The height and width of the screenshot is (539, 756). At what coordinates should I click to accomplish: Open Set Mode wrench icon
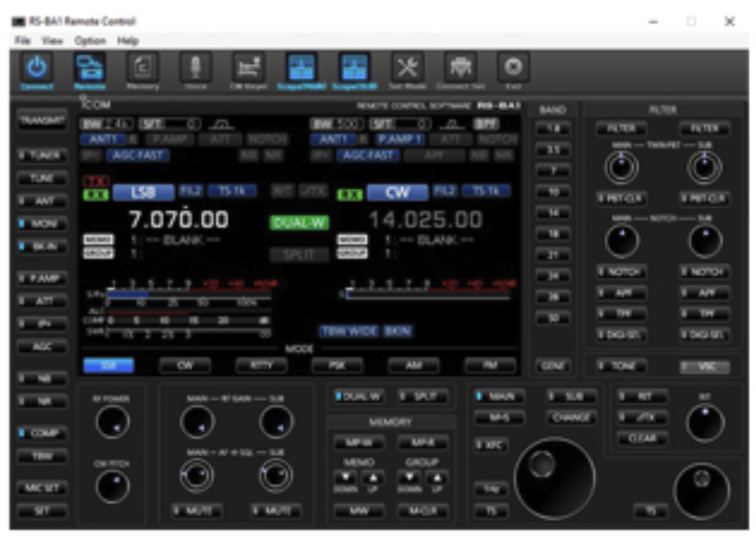click(407, 70)
